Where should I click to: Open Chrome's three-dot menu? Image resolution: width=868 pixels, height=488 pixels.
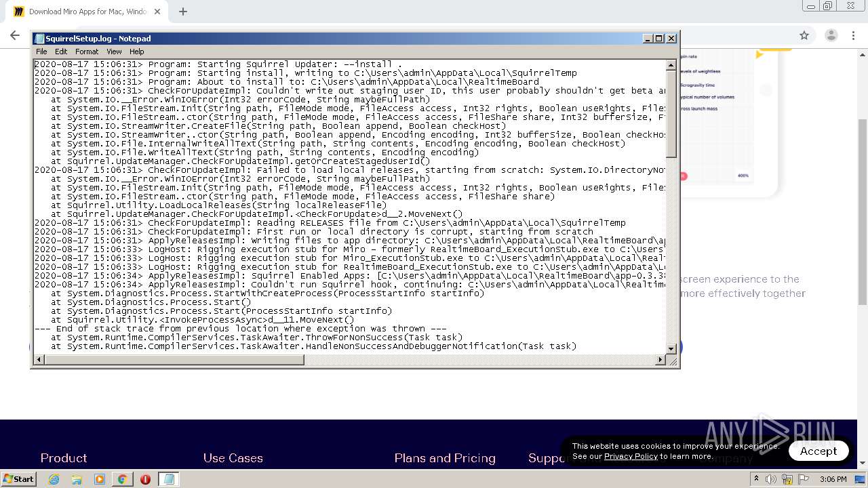[854, 35]
